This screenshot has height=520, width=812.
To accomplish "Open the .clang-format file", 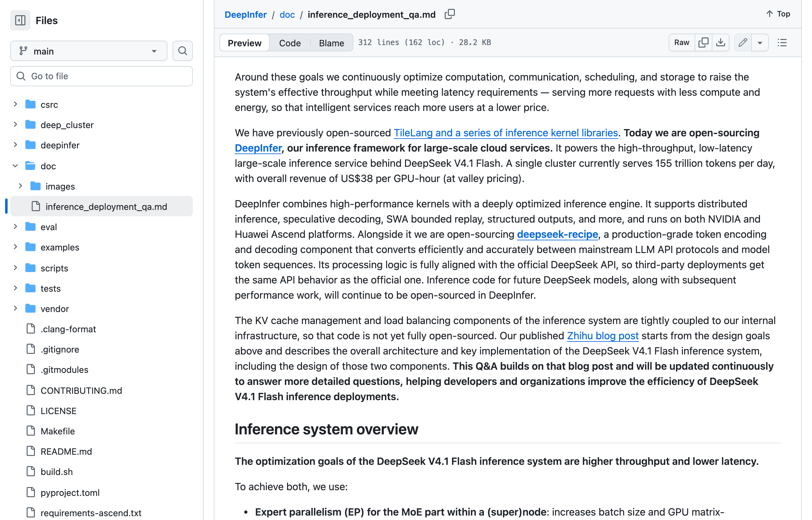I will click(68, 329).
